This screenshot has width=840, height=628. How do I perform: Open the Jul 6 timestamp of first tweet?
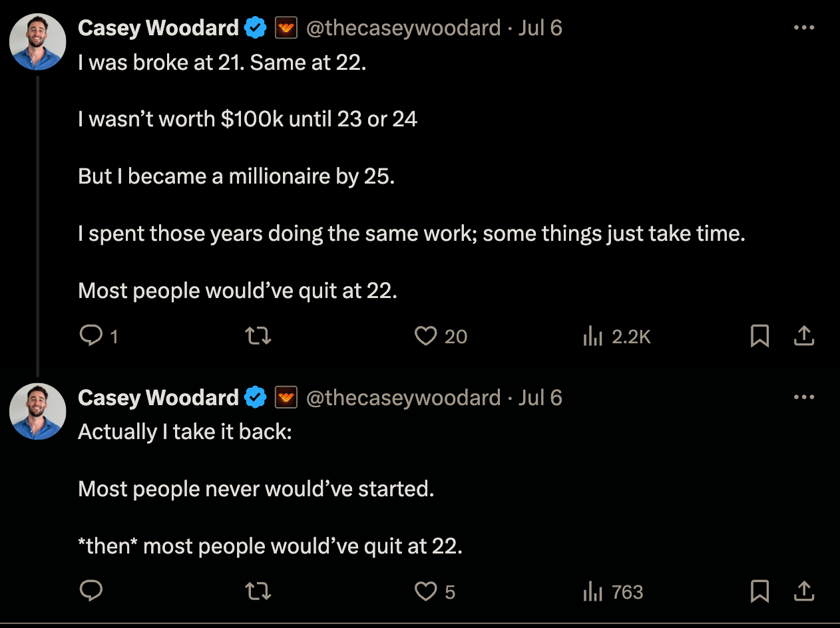[540, 27]
